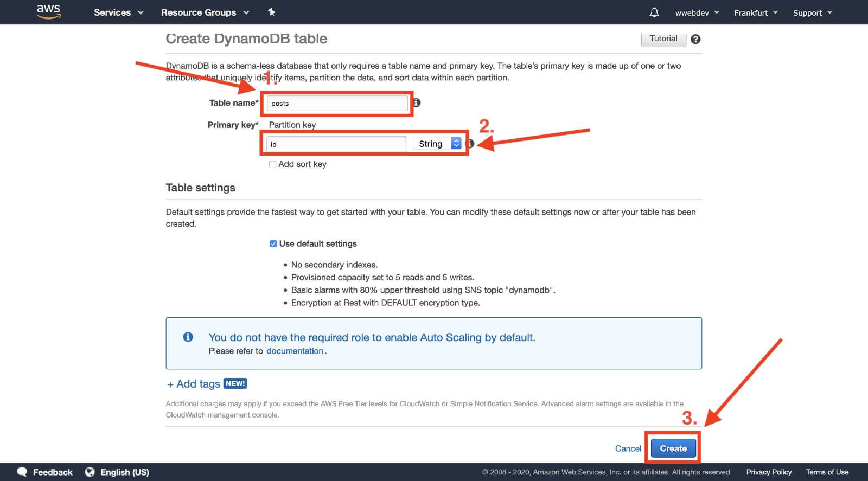Open notifications bell icon
This screenshot has height=481, width=868.
tap(654, 12)
